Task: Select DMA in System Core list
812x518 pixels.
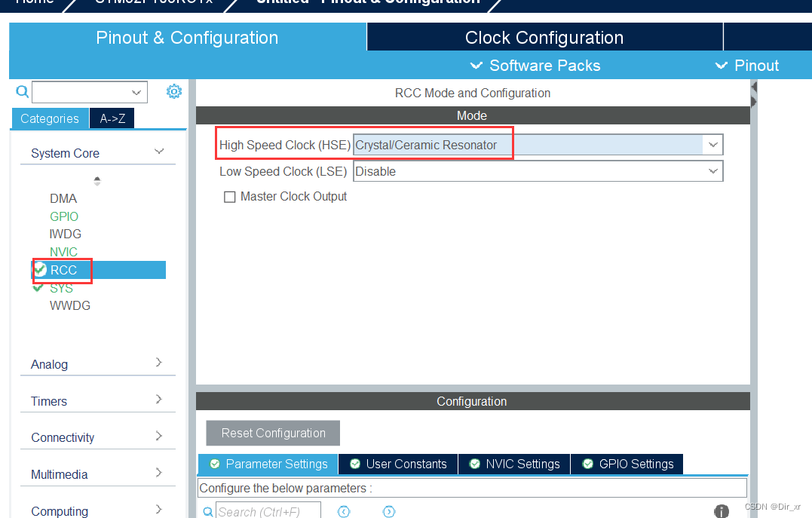Action: point(63,198)
